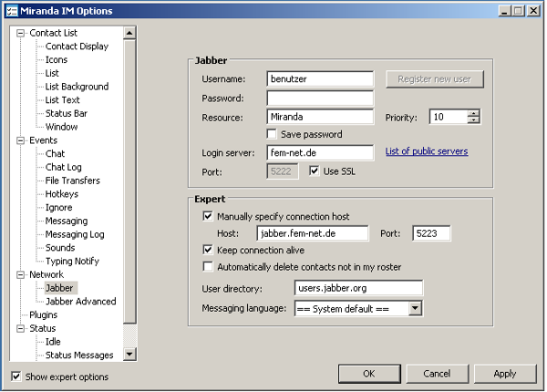Click into the Username field
Screen dimensions: 547x392
coord(320,78)
